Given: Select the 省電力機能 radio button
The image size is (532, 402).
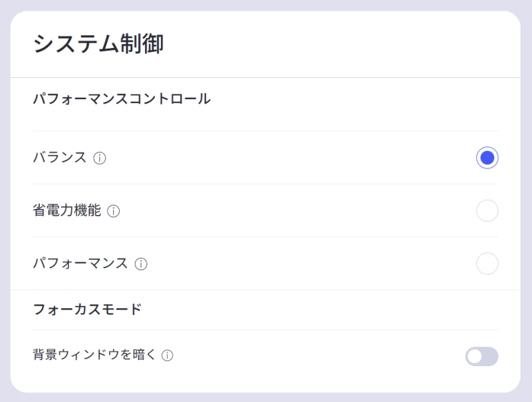Looking at the screenshot, I should point(487,210).
